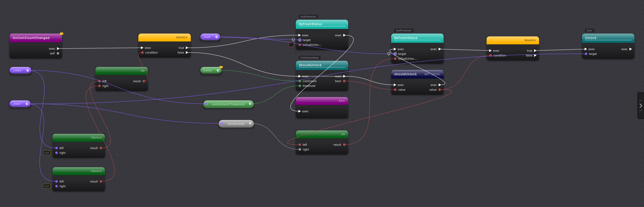
Task: Click the target input port on Unlock node
Action: click(586, 54)
